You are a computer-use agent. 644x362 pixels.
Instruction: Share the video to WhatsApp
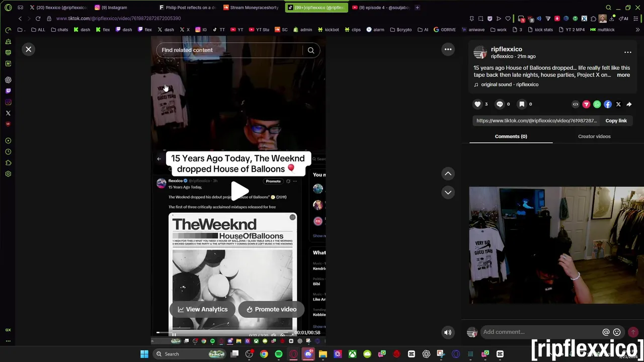pos(597,105)
